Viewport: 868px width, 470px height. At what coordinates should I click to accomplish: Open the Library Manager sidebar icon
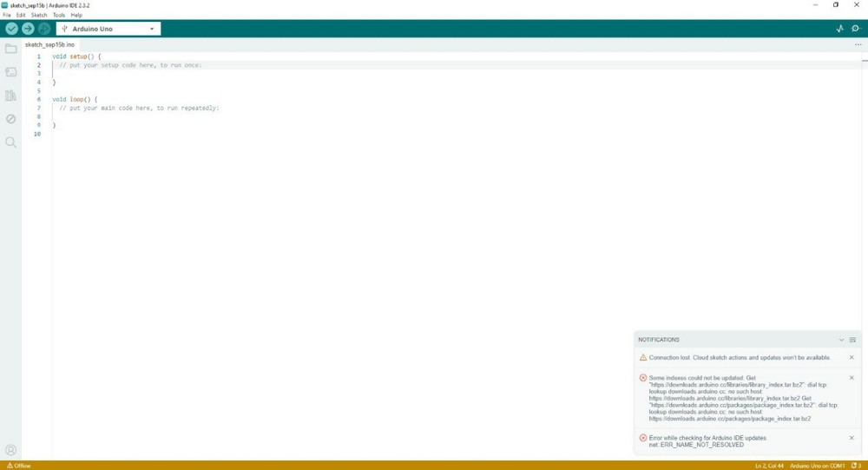(10, 96)
